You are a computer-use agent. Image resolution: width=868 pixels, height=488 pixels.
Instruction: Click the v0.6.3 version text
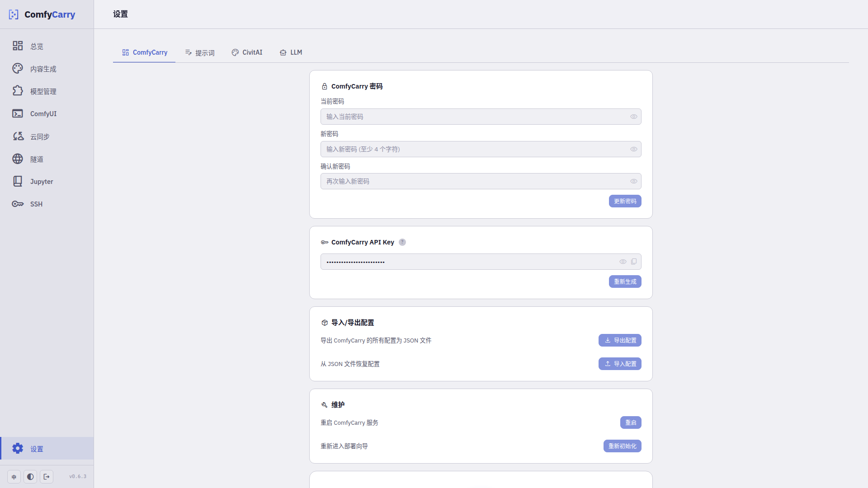tap(78, 477)
